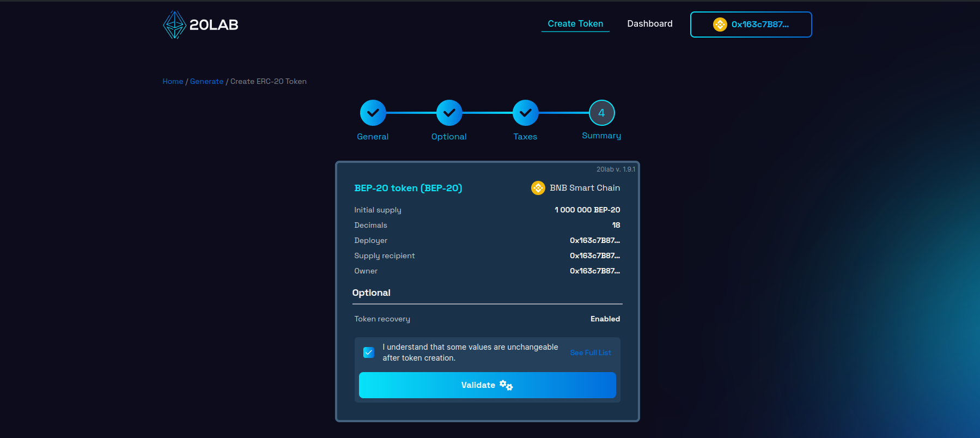Click the 20lab v. 1.9.1 version text
This screenshot has height=438, width=980.
[616, 169]
